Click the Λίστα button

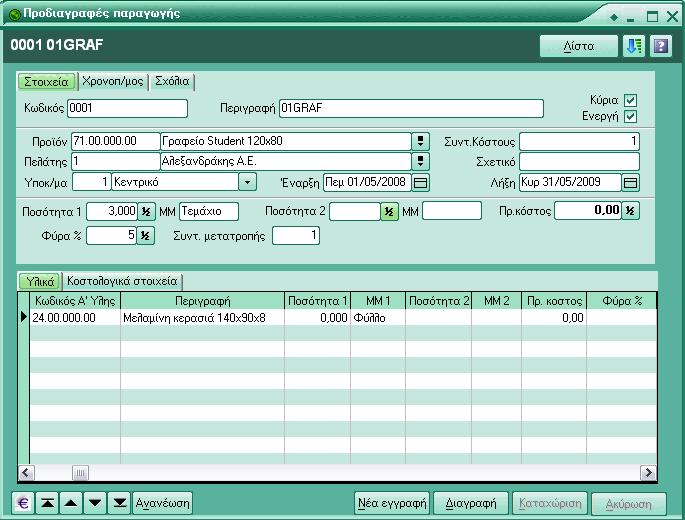[x=578, y=46]
